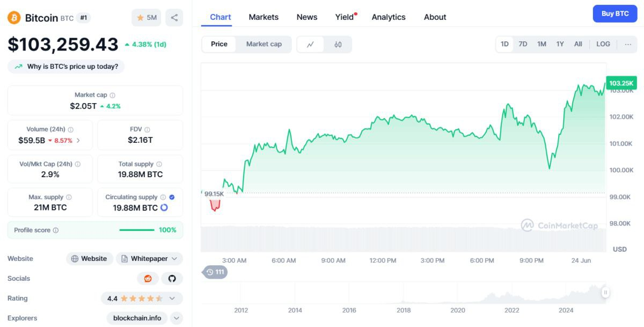Select the 7D time range

tap(523, 44)
